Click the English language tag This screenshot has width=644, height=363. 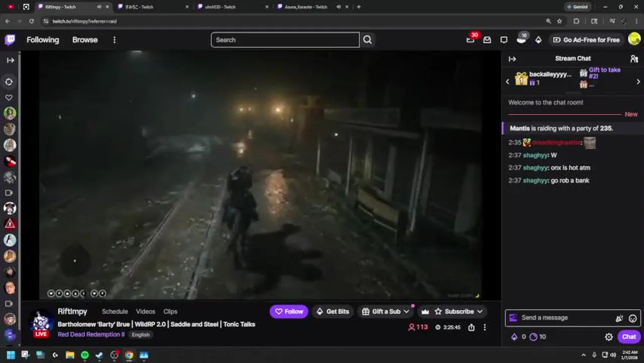click(141, 335)
